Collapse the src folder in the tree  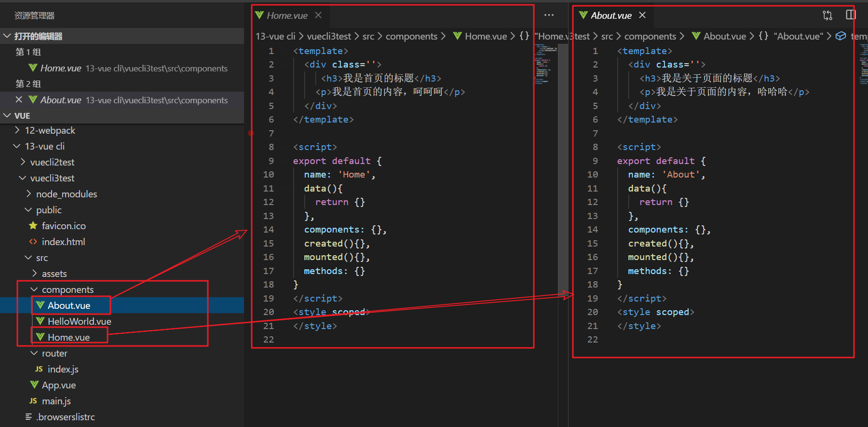tap(28, 258)
